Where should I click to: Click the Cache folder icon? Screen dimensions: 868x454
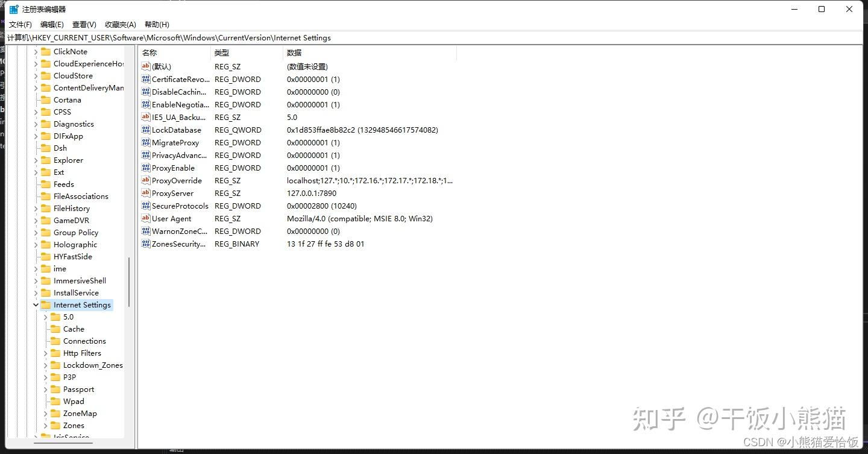click(x=57, y=329)
